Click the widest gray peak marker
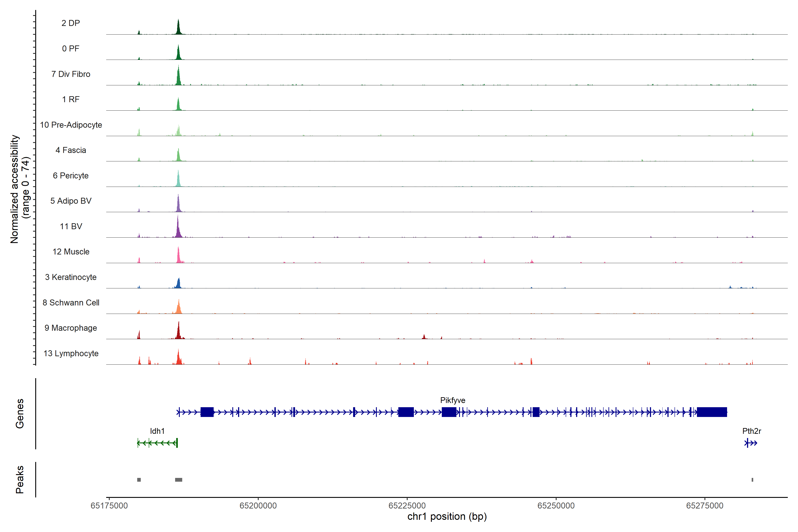Screen dimensions: 798x532 tap(178, 480)
